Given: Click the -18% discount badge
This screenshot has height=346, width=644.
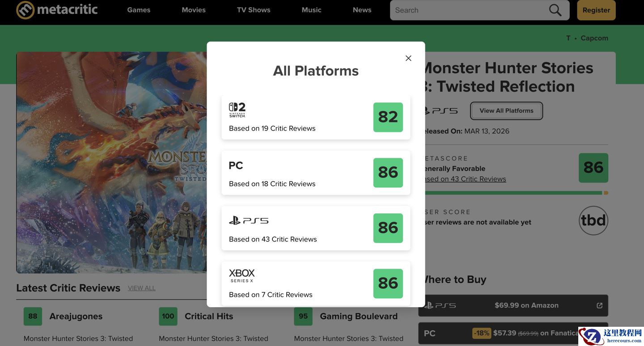Looking at the screenshot, I should pyautogui.click(x=482, y=333).
